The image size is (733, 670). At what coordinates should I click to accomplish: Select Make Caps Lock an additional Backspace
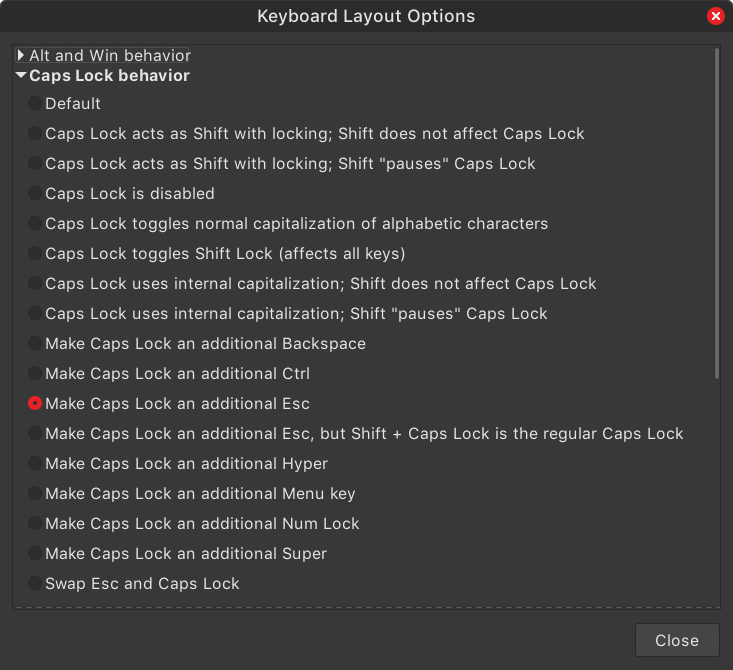coord(35,343)
